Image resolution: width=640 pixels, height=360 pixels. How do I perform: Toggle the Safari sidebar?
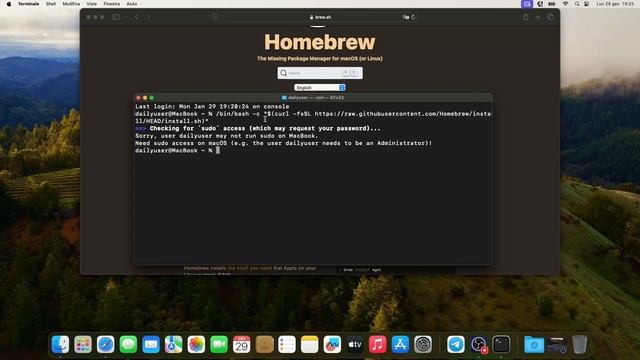coord(116,17)
